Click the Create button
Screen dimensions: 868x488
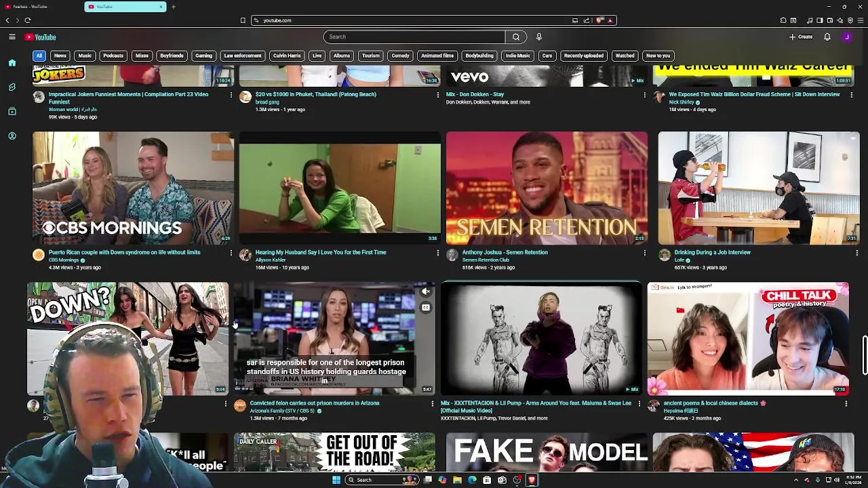(801, 37)
